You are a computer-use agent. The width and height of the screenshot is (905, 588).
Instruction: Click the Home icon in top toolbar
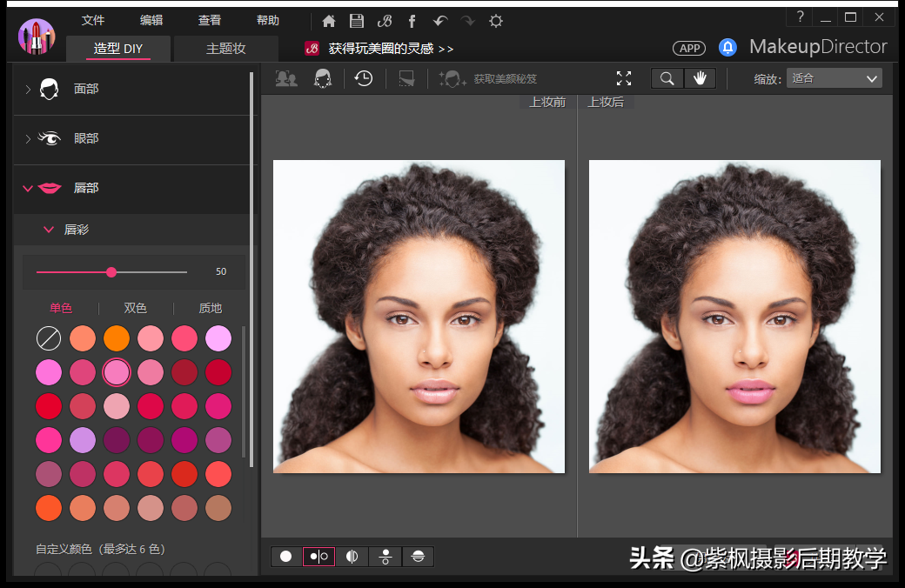click(x=328, y=21)
